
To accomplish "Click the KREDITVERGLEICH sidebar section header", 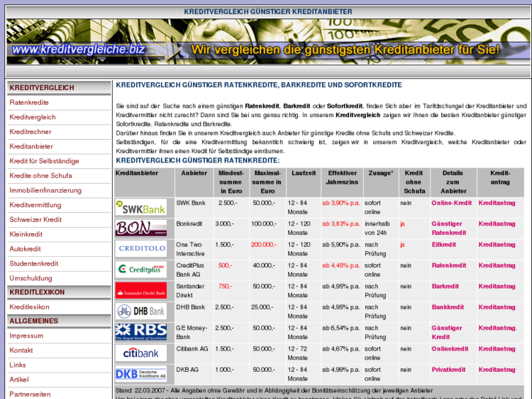I will click(59, 88).
